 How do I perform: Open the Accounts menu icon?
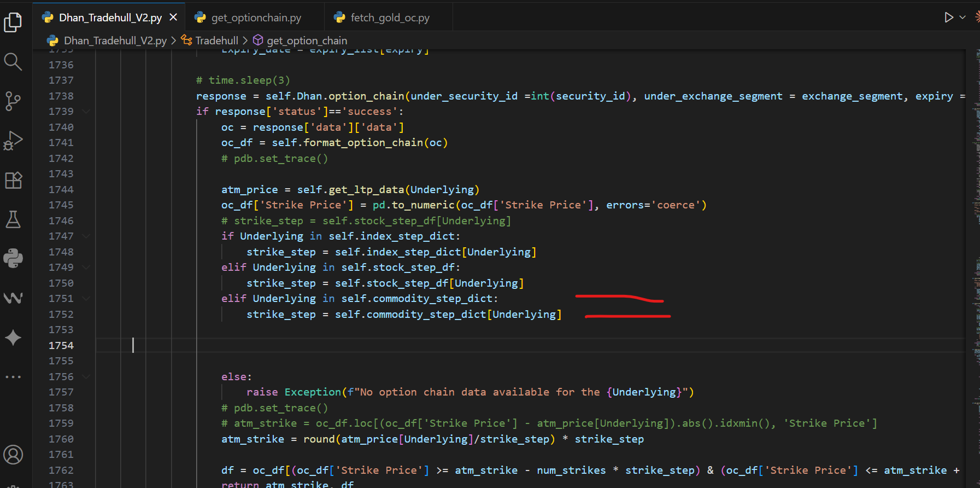[x=13, y=455]
